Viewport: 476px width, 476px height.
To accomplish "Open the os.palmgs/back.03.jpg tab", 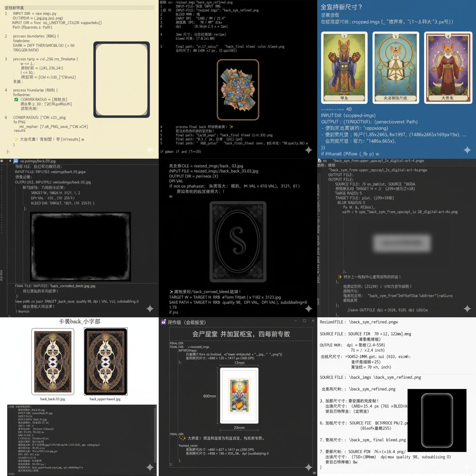I will pos(38,161).
